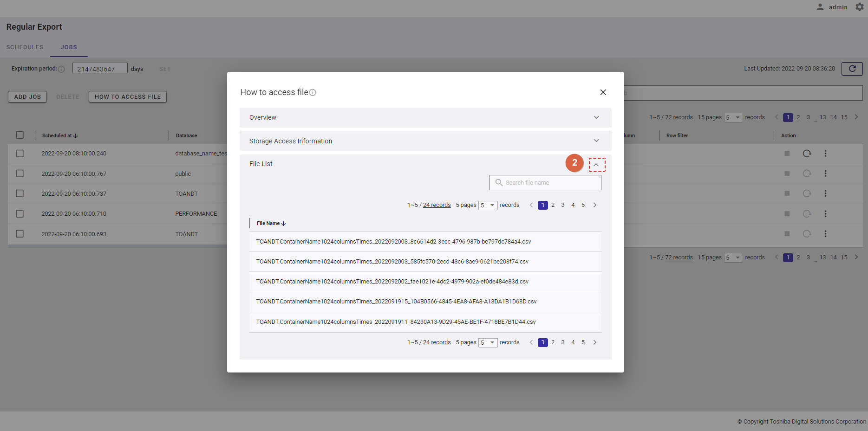Click the Expiration period info icon
868x431 pixels.
(x=61, y=69)
